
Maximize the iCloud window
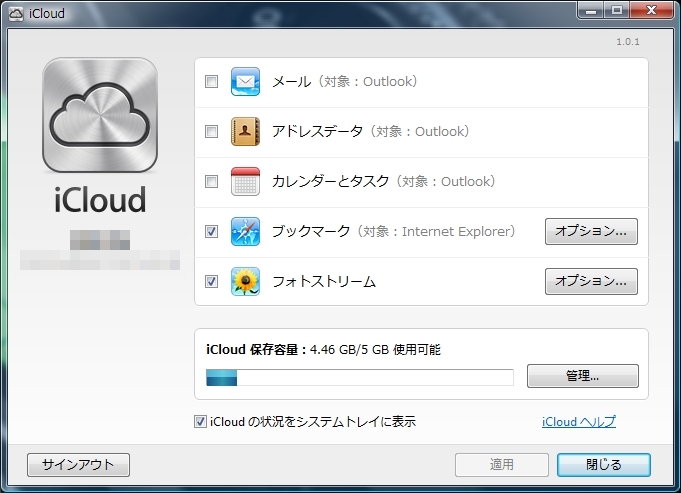pos(617,10)
